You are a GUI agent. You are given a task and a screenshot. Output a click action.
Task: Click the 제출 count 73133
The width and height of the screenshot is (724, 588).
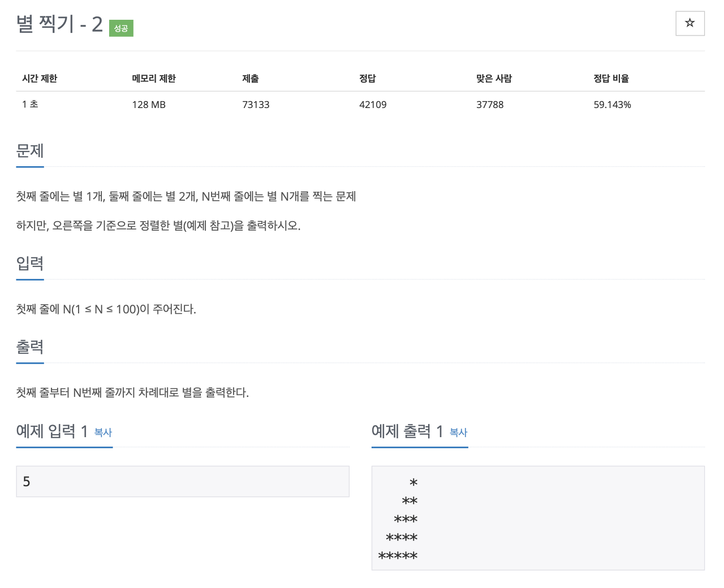[256, 104]
